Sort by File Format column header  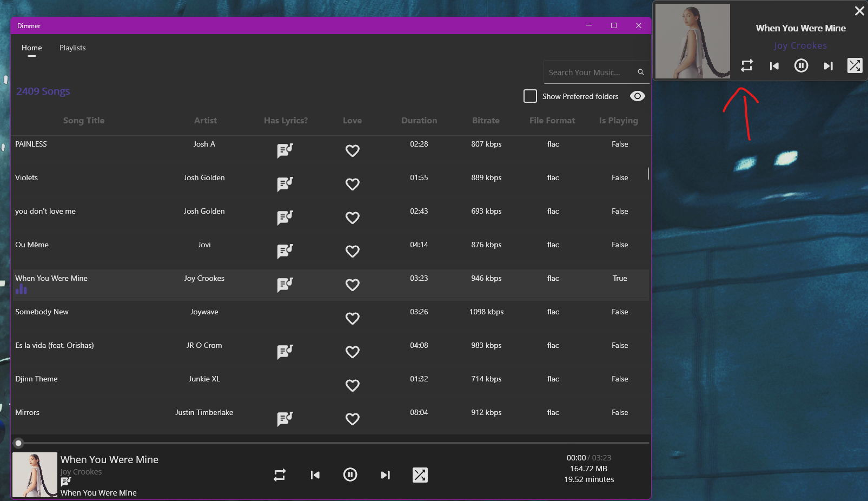(552, 121)
